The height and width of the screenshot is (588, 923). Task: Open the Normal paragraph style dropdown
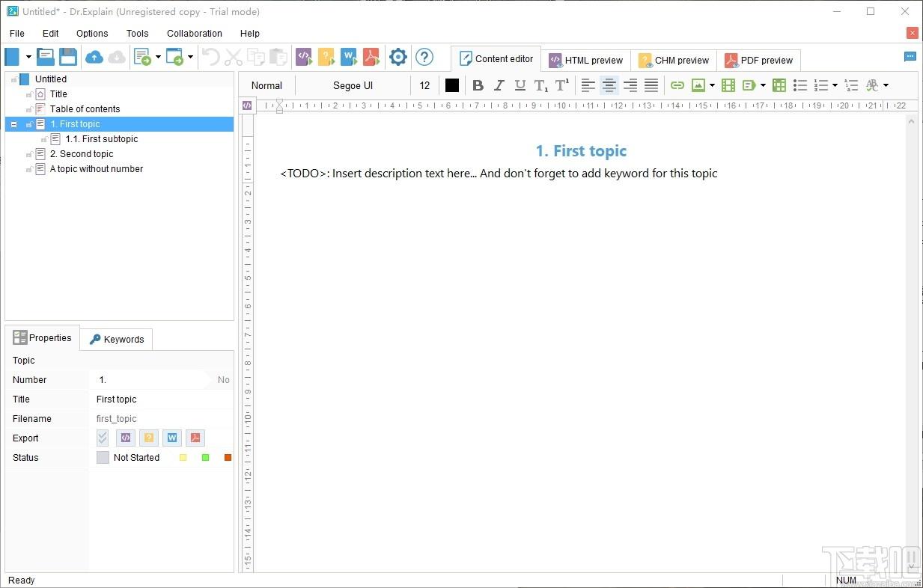[267, 85]
